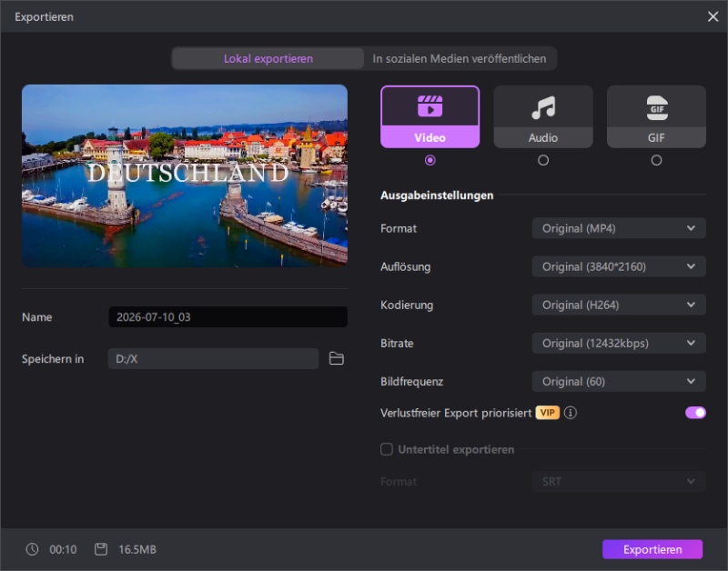Click the Kodierung label

tap(407, 306)
